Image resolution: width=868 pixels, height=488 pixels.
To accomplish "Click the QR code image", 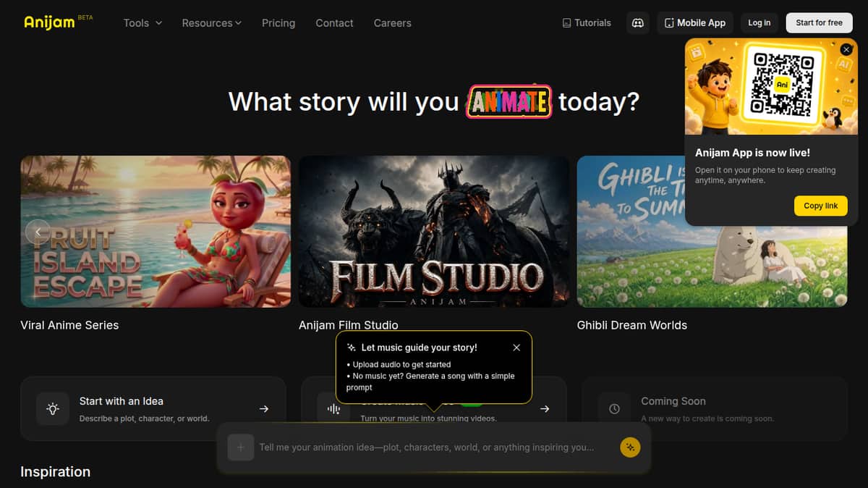I will point(782,85).
